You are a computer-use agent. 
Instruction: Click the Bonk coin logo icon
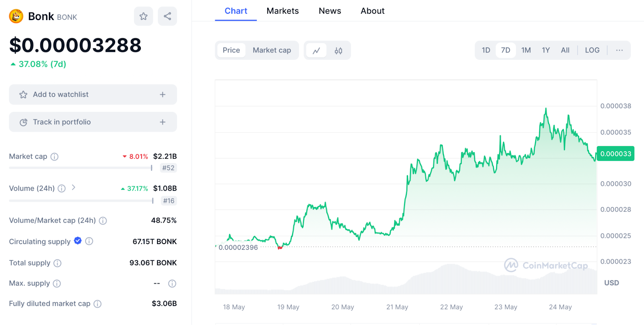tap(16, 16)
